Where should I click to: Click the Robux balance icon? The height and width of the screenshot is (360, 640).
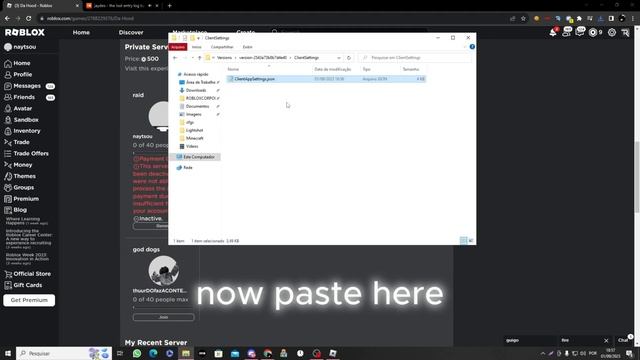pos(593,32)
